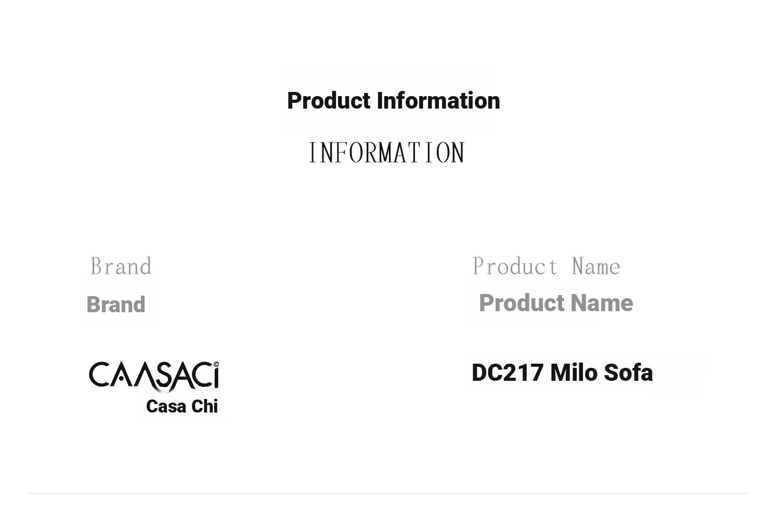
Task: Click the word Casa under the logo
Action: click(x=166, y=406)
